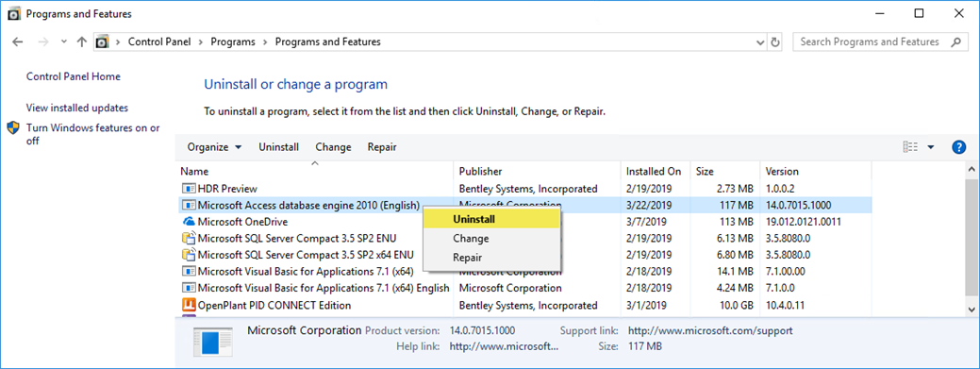The image size is (980, 369).
Task: Open View installed updates link
Action: tap(77, 108)
